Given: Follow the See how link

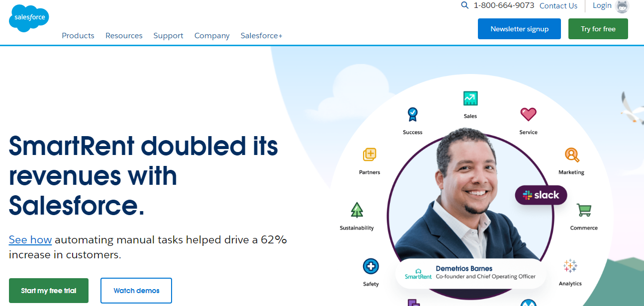Looking at the screenshot, I should (x=30, y=240).
